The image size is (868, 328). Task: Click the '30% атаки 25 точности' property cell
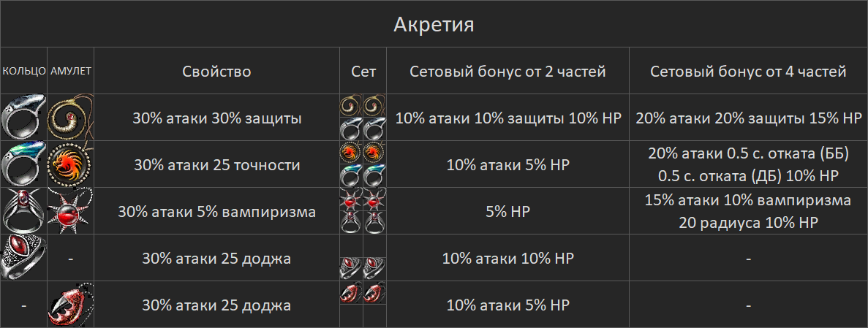pyautogui.click(x=216, y=164)
